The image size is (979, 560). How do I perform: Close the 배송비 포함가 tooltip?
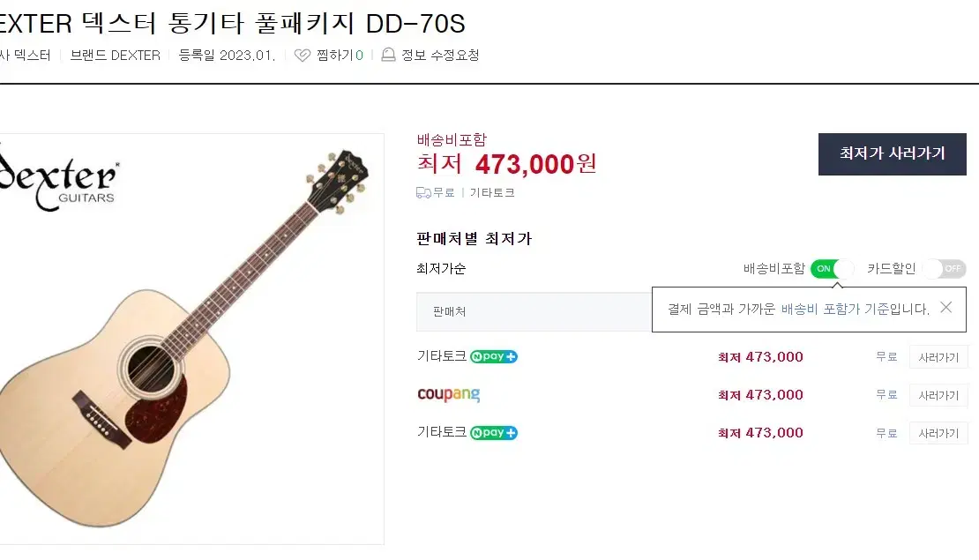tap(945, 308)
